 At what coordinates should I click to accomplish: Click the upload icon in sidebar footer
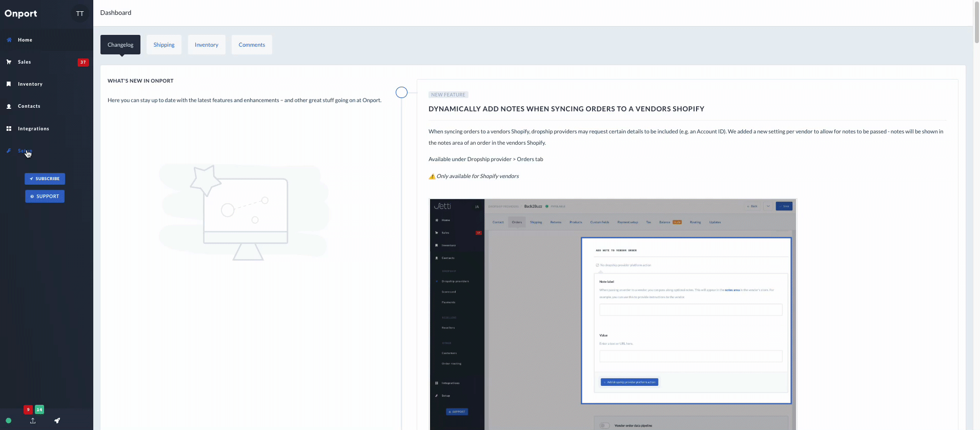pos(33,421)
